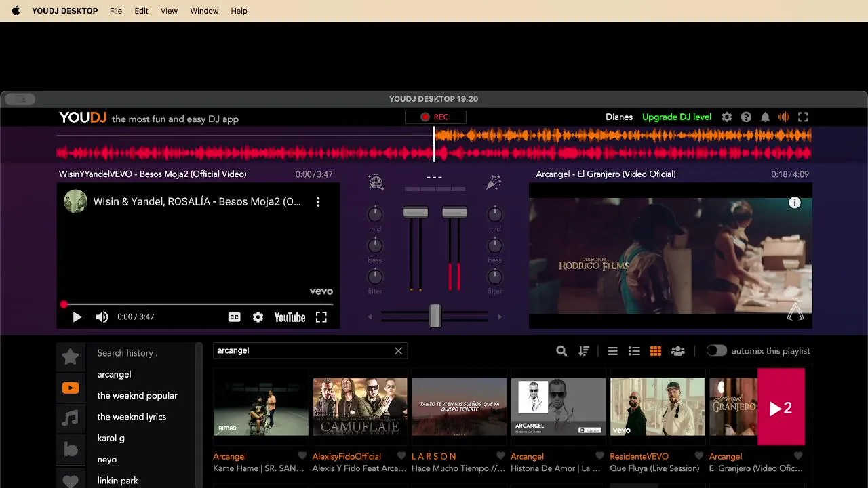This screenshot has width=868, height=488.
Task: Play the left deck YouTube video
Action: tap(77, 317)
